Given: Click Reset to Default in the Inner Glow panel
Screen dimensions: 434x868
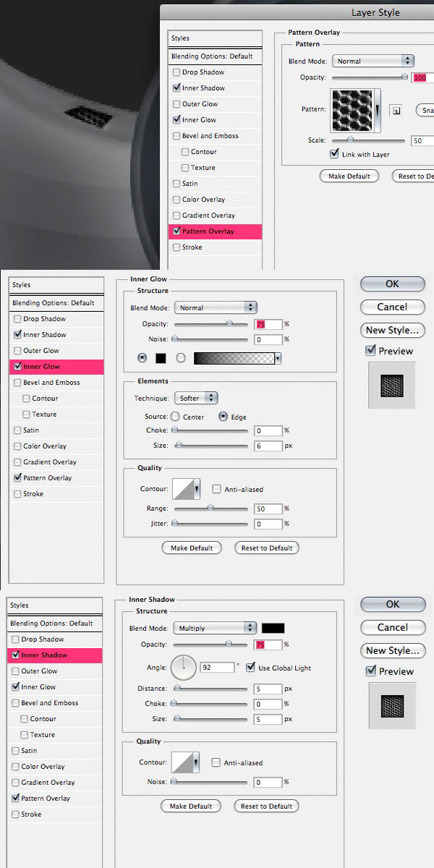Looking at the screenshot, I should 267,548.
